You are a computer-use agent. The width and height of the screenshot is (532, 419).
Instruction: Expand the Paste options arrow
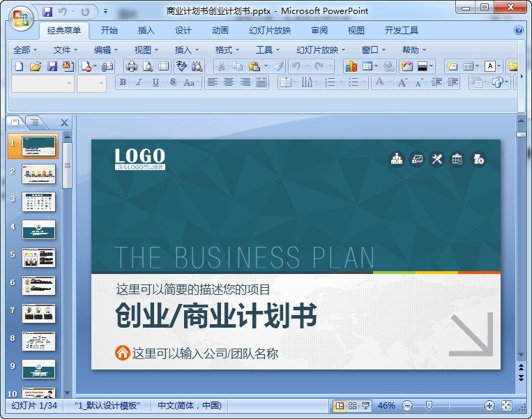tap(266, 66)
